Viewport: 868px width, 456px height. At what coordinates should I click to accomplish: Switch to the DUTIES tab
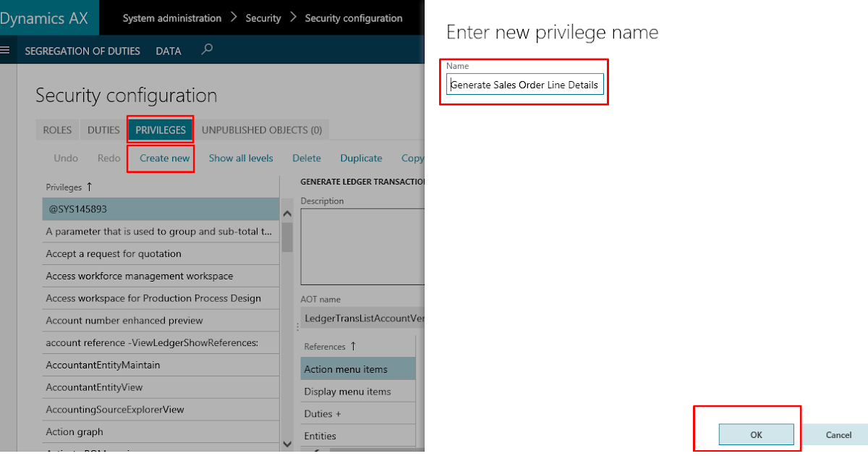pyautogui.click(x=102, y=130)
